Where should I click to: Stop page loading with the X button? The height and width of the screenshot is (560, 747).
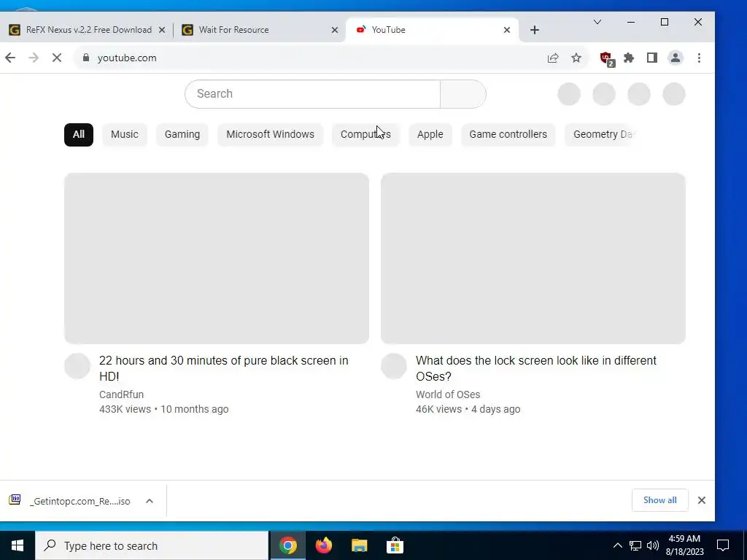click(x=57, y=58)
